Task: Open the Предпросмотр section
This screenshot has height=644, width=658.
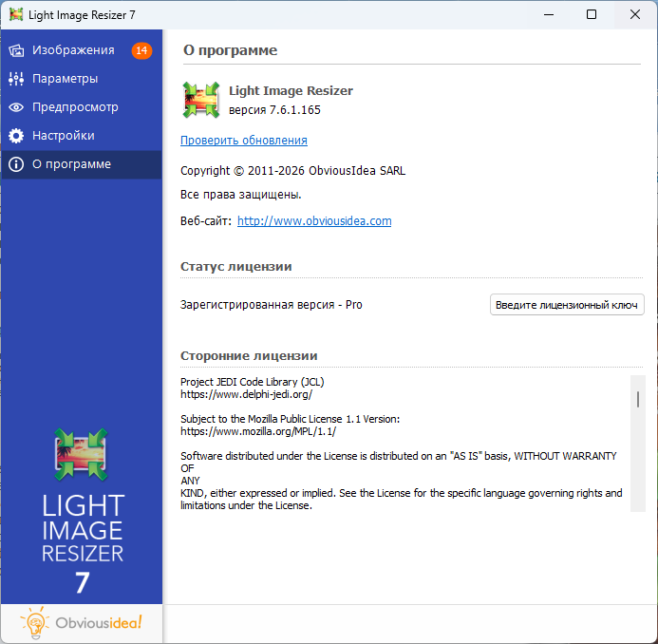Action: point(75,107)
